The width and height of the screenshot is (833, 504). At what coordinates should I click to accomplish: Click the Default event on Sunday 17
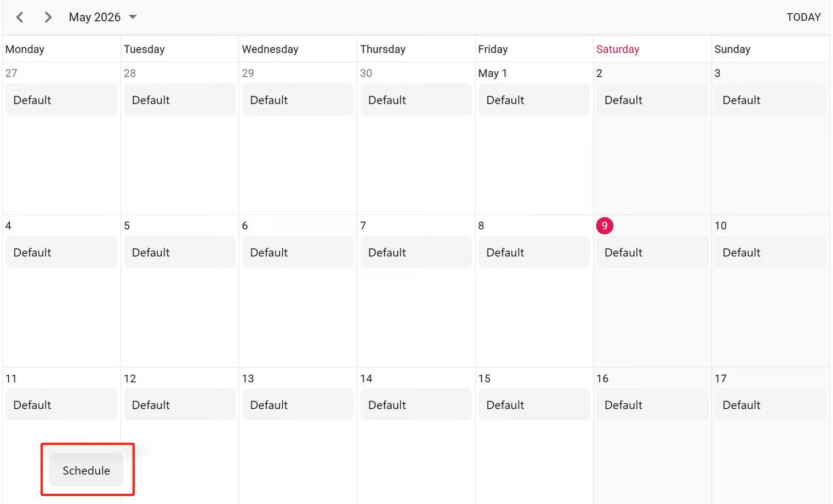click(x=770, y=405)
